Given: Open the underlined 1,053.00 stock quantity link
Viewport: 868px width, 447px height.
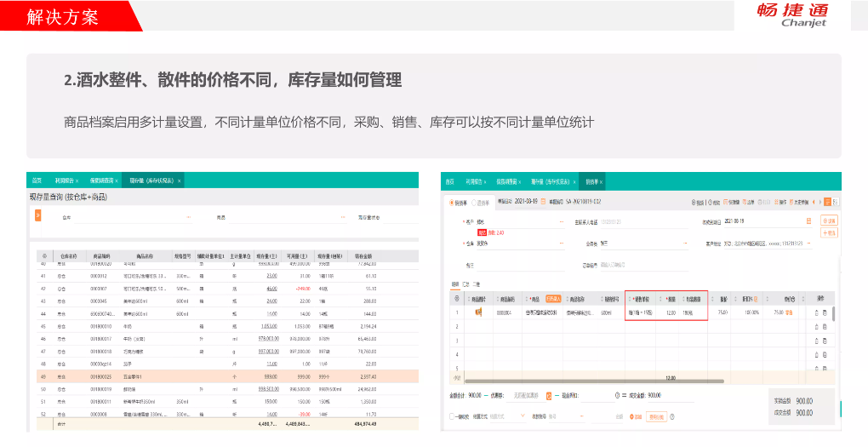Looking at the screenshot, I should click(x=268, y=327).
